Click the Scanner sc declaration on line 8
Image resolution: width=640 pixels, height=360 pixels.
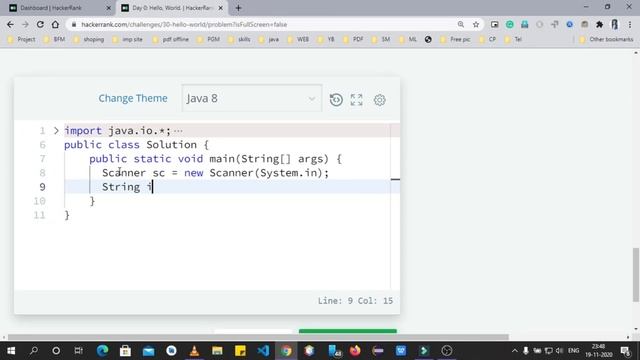[215, 173]
